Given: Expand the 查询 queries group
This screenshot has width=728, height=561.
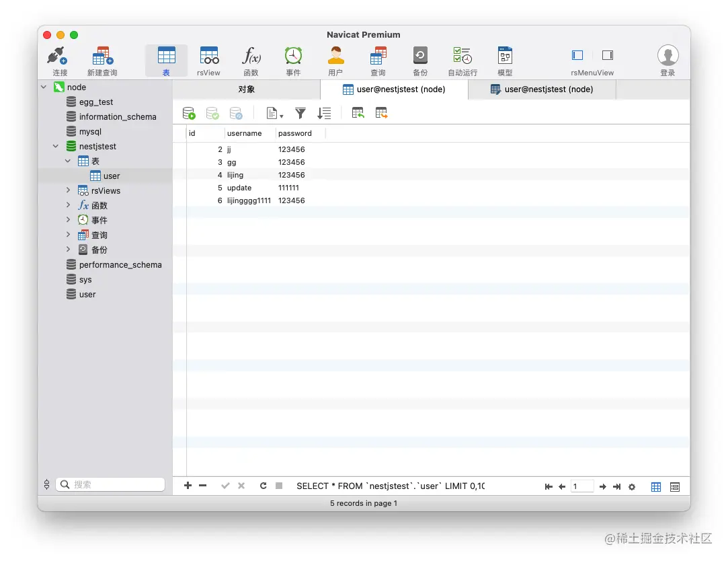Looking at the screenshot, I should (x=69, y=235).
